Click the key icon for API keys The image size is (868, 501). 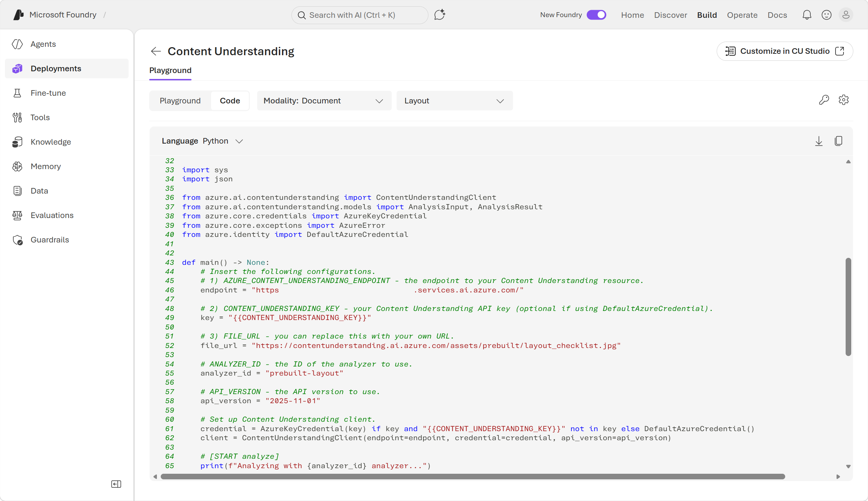tap(824, 100)
